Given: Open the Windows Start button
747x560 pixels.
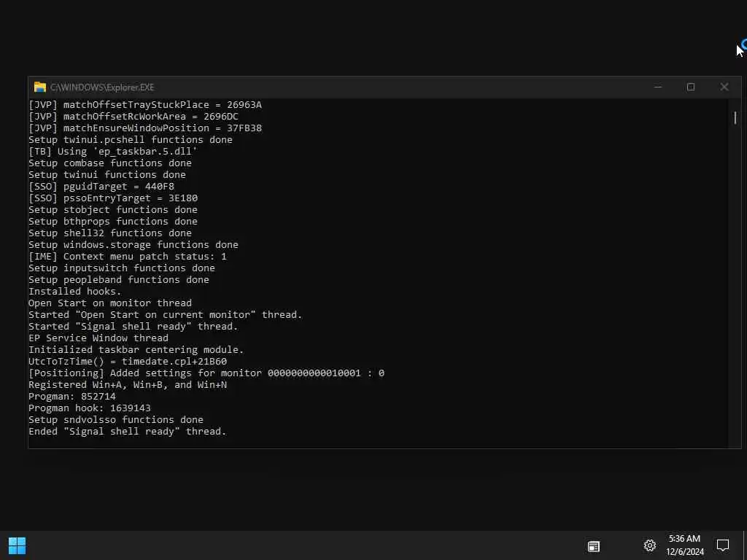Looking at the screenshot, I should 18,545.
